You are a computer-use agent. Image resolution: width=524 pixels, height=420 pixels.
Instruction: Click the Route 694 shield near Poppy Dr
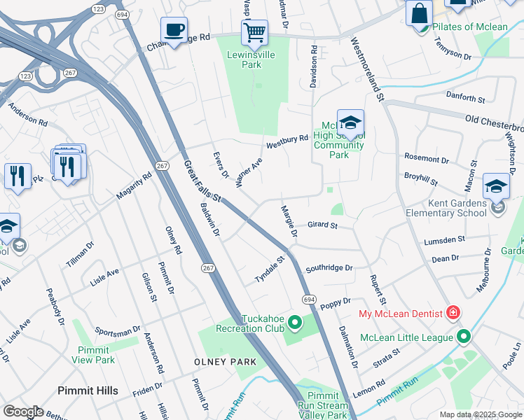[309, 300]
